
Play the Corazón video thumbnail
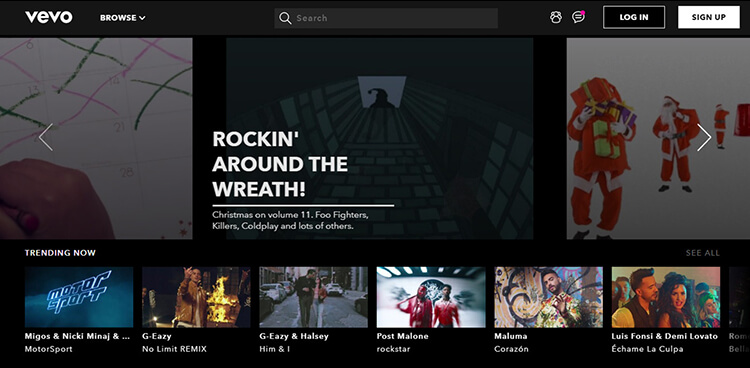(549, 297)
